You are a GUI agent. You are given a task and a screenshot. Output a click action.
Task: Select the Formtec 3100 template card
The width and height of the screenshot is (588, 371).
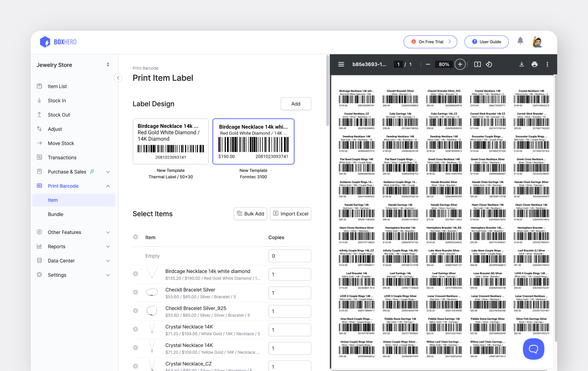pos(253,141)
